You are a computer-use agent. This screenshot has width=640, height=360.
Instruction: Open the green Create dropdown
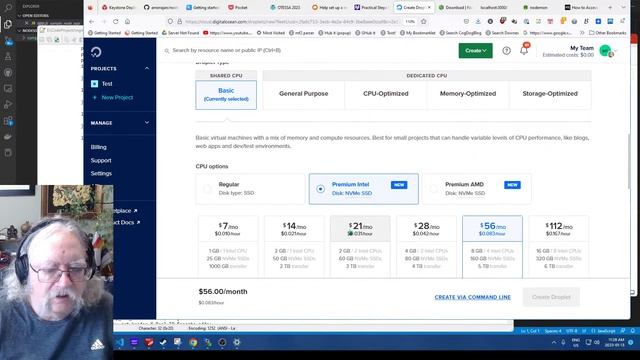click(476, 51)
